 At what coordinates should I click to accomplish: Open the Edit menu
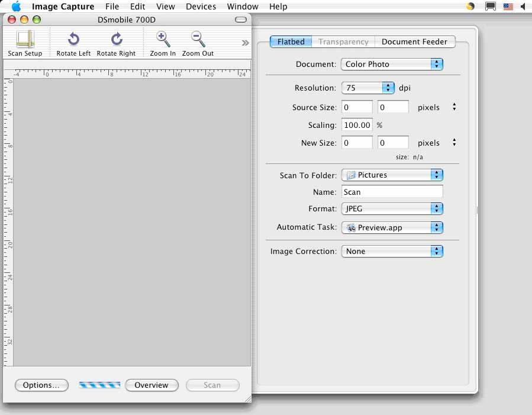pos(137,7)
